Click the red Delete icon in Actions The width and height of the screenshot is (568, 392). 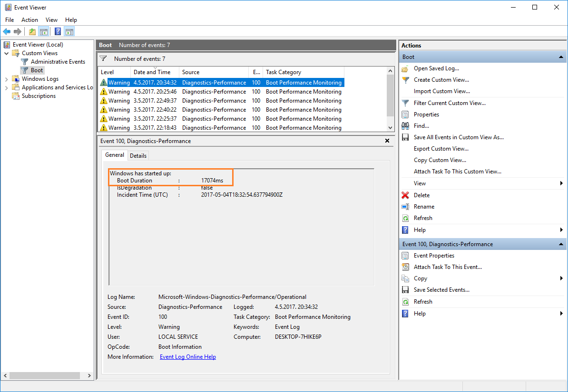[x=405, y=195]
